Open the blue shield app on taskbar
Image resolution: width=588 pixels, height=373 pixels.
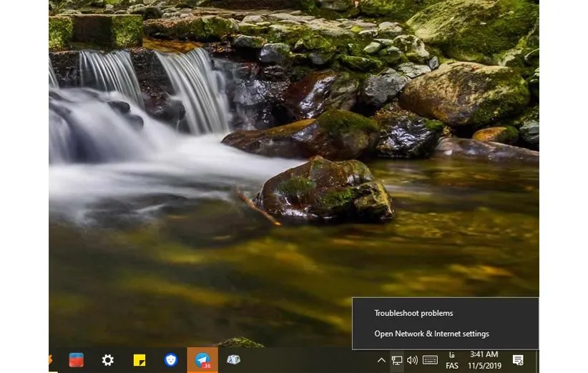pos(170,360)
